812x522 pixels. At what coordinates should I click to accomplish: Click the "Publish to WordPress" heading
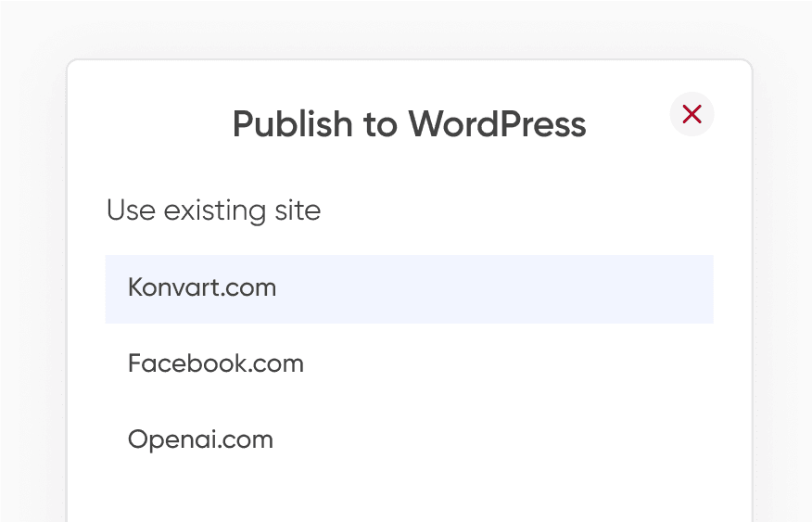[409, 123]
